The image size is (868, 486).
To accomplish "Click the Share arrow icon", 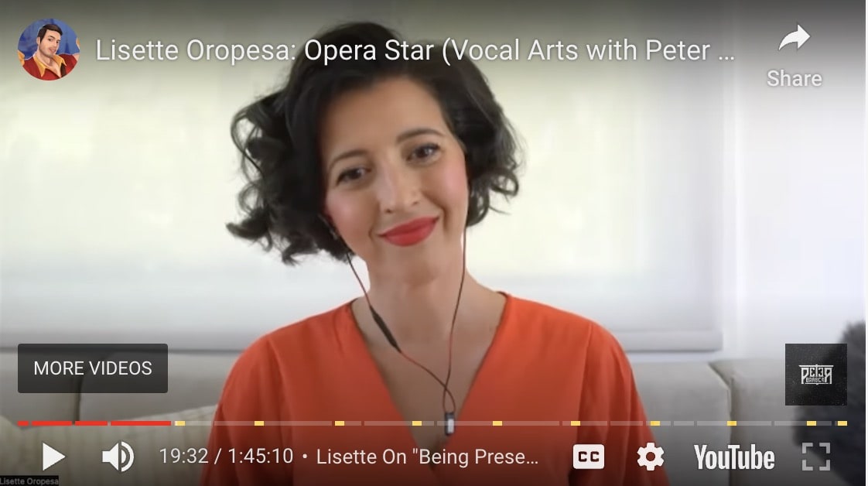I will (795, 38).
